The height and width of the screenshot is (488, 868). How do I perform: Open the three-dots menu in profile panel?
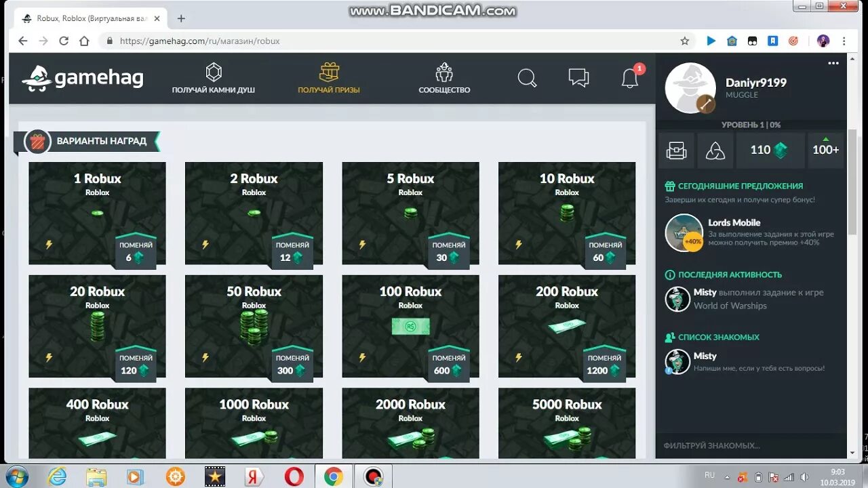click(x=833, y=63)
